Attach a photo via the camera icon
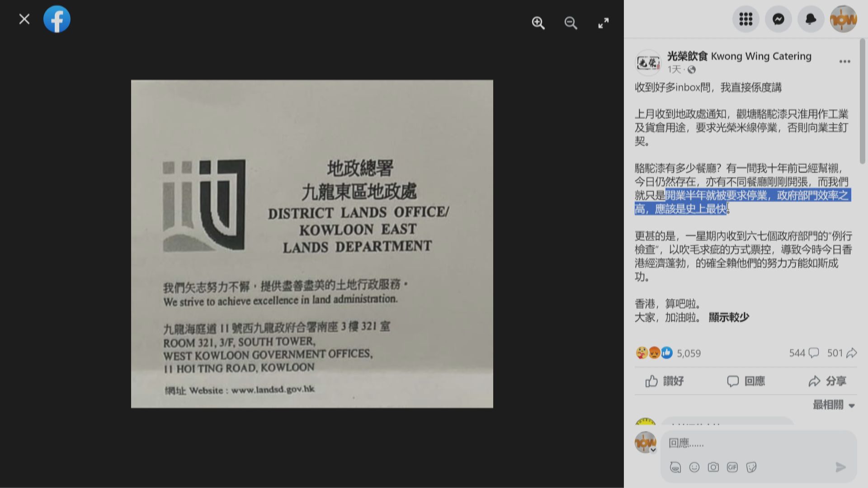 713,467
